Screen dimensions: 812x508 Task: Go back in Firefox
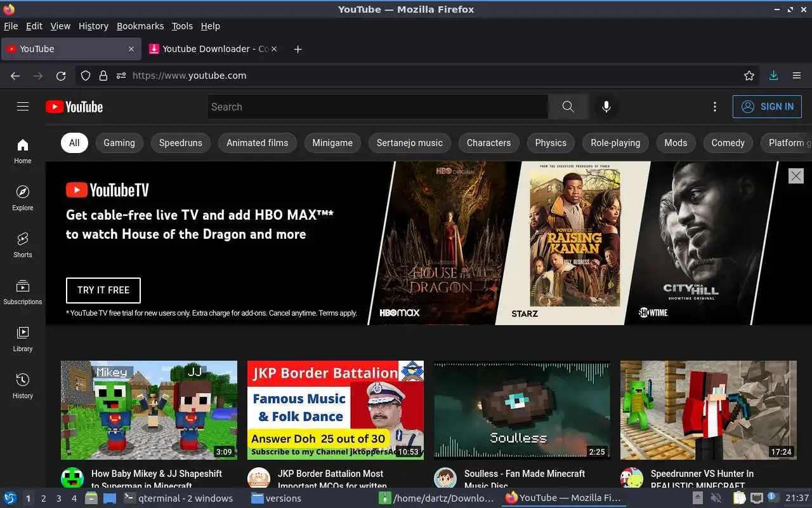click(15, 76)
